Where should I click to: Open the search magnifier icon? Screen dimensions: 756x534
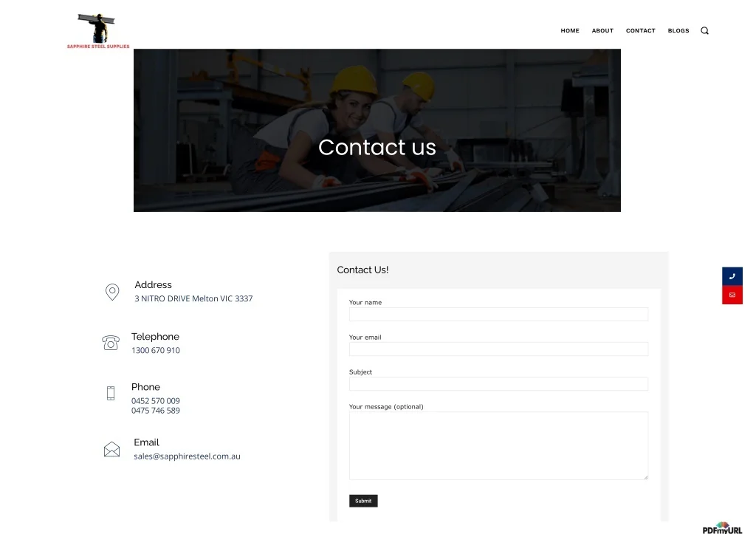pos(704,31)
